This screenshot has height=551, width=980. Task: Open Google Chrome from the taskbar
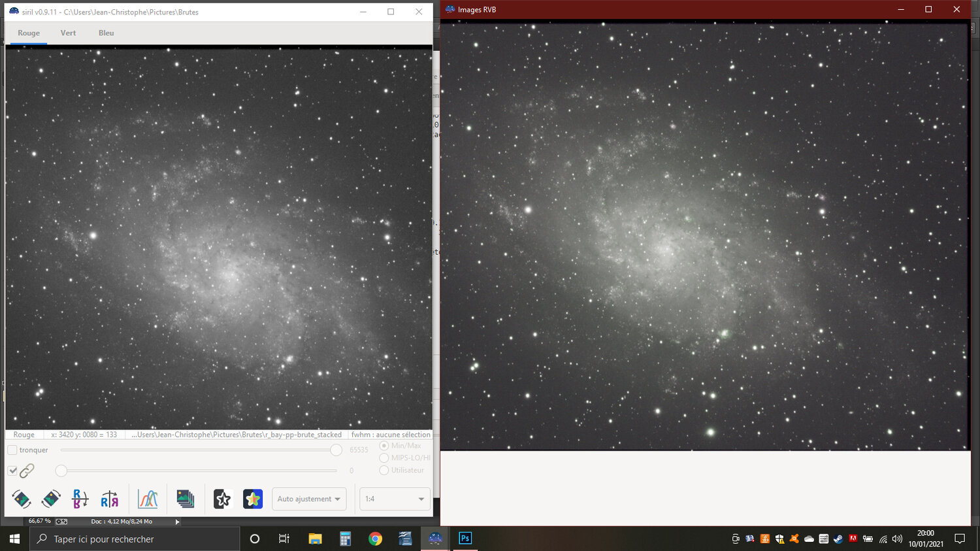coord(375,539)
